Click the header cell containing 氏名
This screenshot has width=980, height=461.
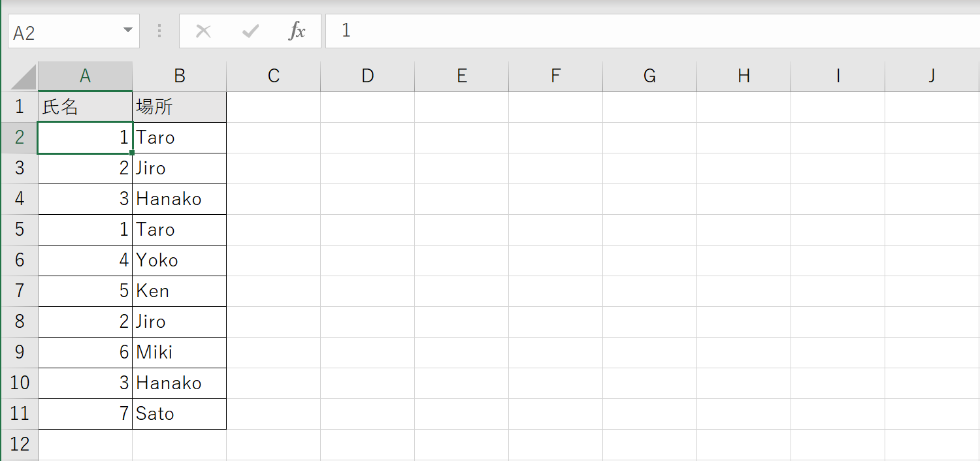click(85, 107)
